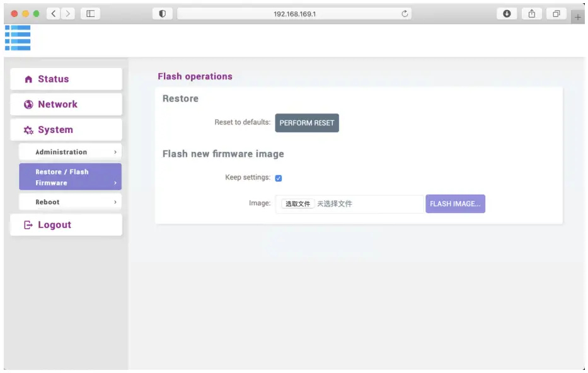Open the privacy shield report icon
Screen dimensions: 588x373
click(163, 14)
